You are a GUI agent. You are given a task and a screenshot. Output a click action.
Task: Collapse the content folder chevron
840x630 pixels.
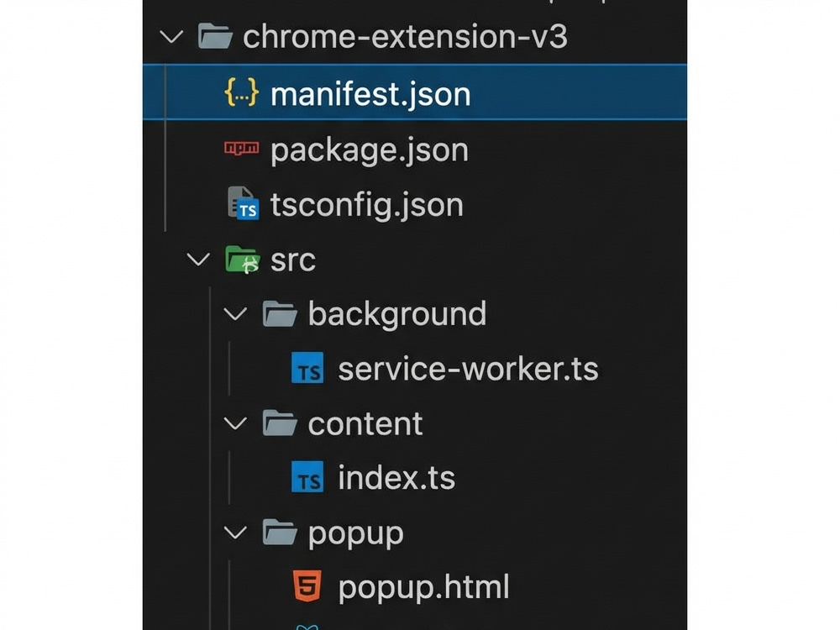[x=235, y=423]
